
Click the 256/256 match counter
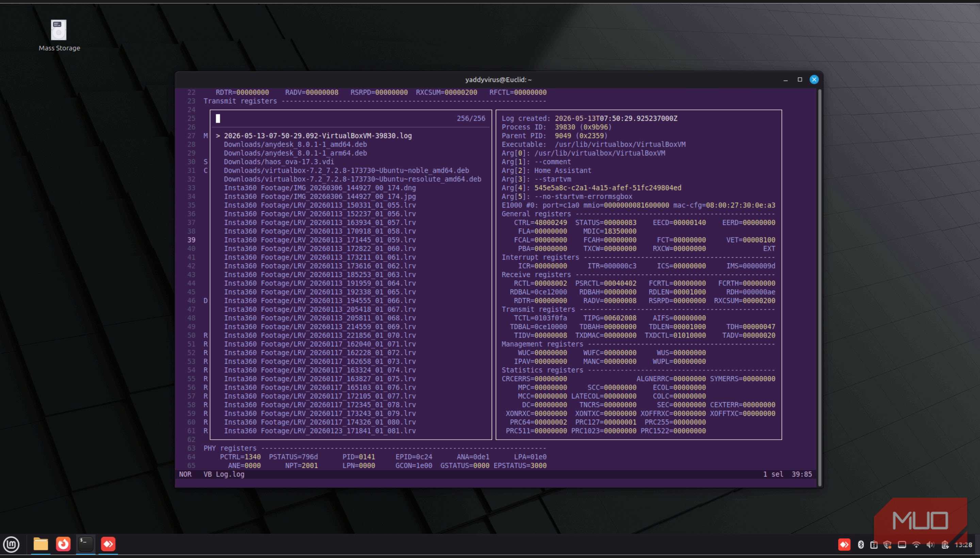click(x=471, y=118)
